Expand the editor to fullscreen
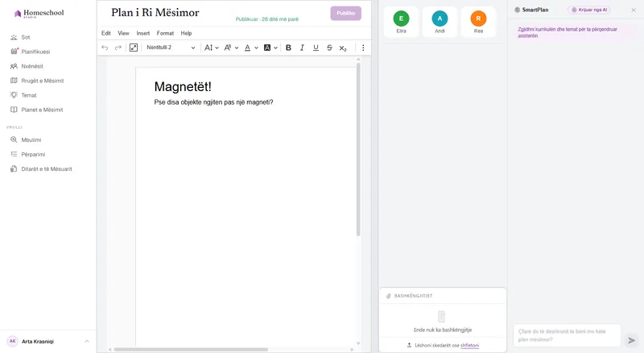Viewport: 644px width, 353px height. pos(134,48)
